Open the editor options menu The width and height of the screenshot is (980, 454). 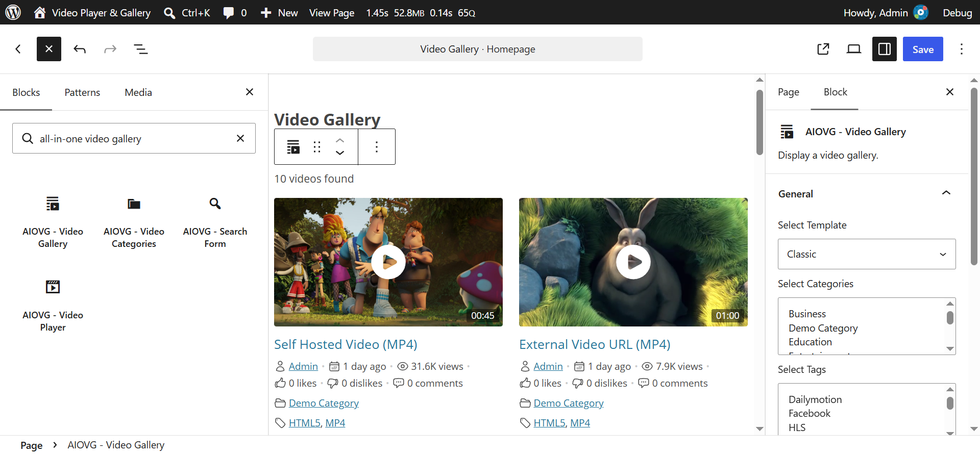coord(962,49)
